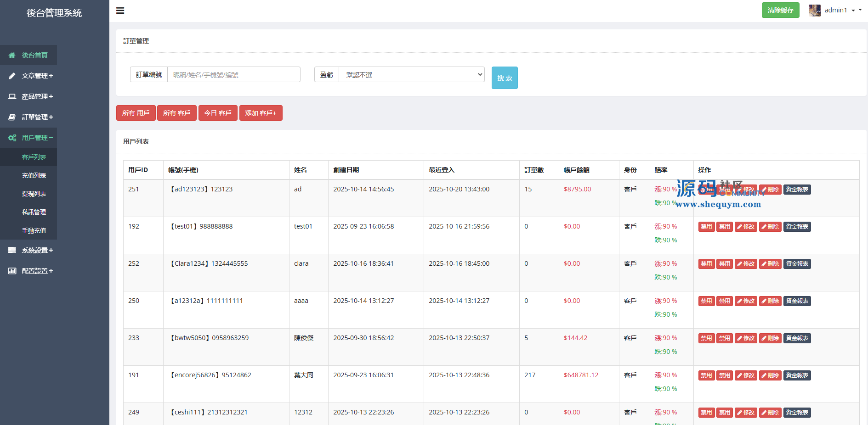Open 充值列表 in the sidebar submenu
868x425 pixels.
coord(34,175)
